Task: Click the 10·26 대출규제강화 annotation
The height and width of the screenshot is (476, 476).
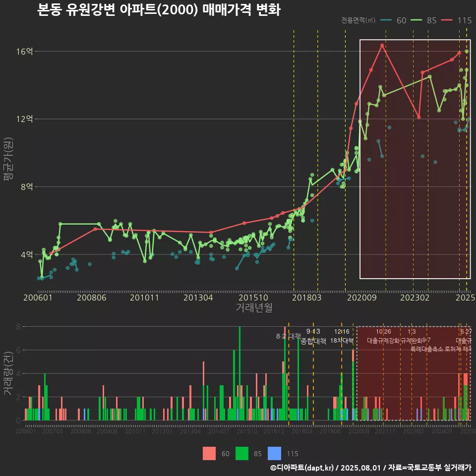Action: point(383,336)
